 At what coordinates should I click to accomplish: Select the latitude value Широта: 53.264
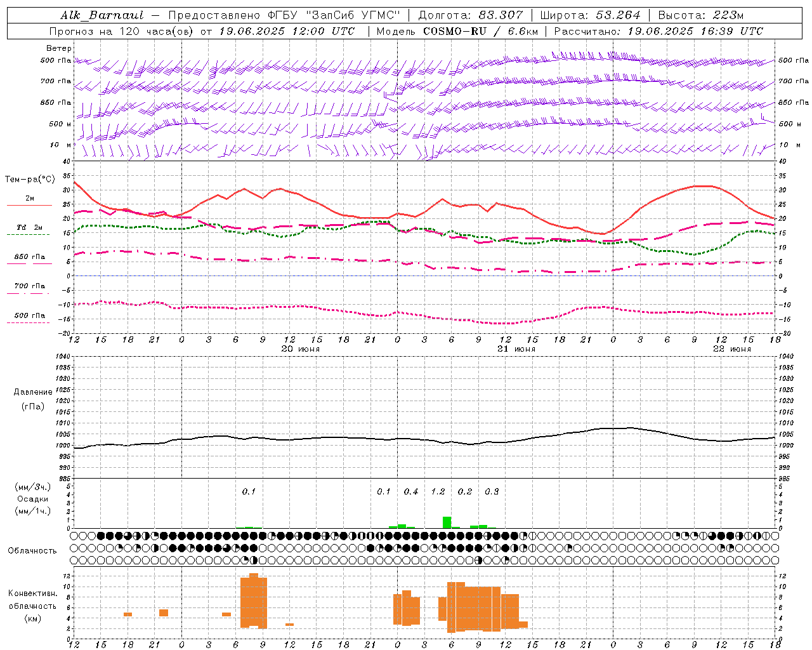click(590, 15)
